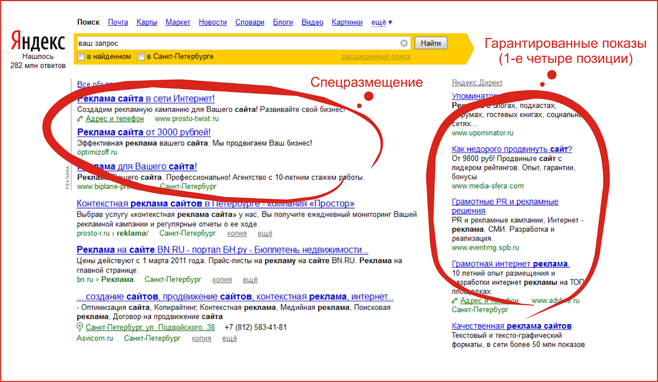Select the Поиск tab
This screenshot has height=382, width=658.
(88, 22)
